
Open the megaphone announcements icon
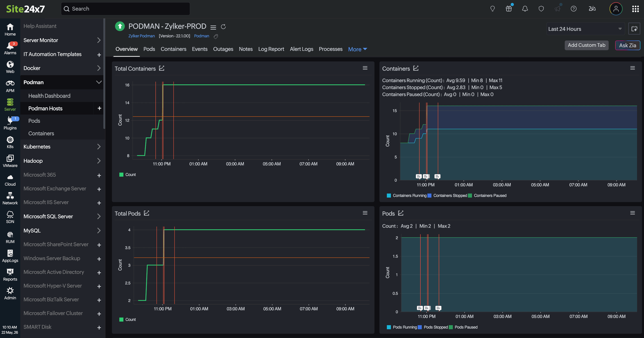pos(558,9)
